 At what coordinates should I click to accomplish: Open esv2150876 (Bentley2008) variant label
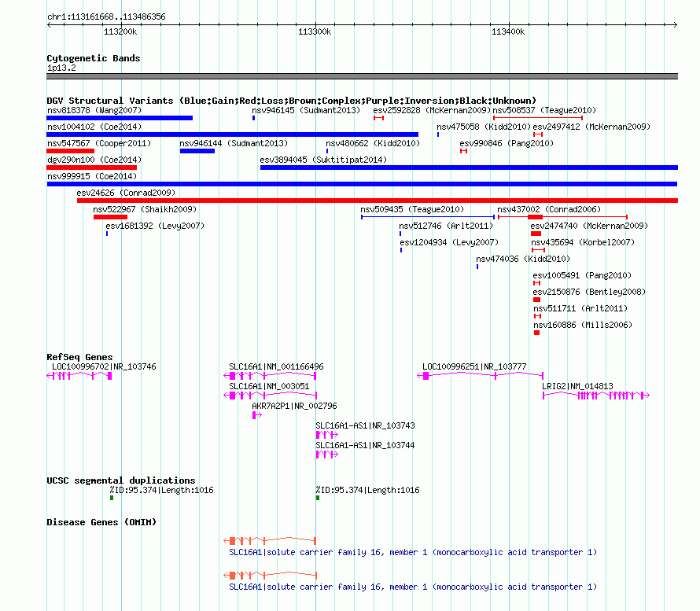(589, 292)
